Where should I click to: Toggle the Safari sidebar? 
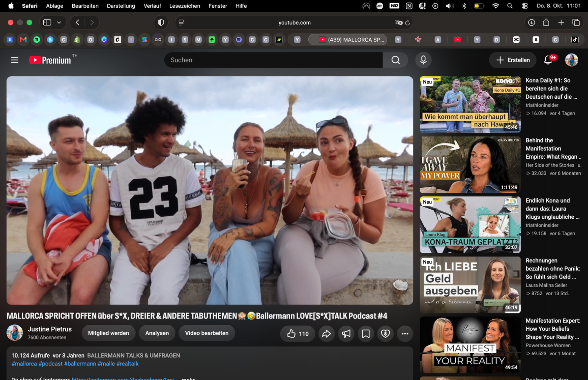coord(47,22)
